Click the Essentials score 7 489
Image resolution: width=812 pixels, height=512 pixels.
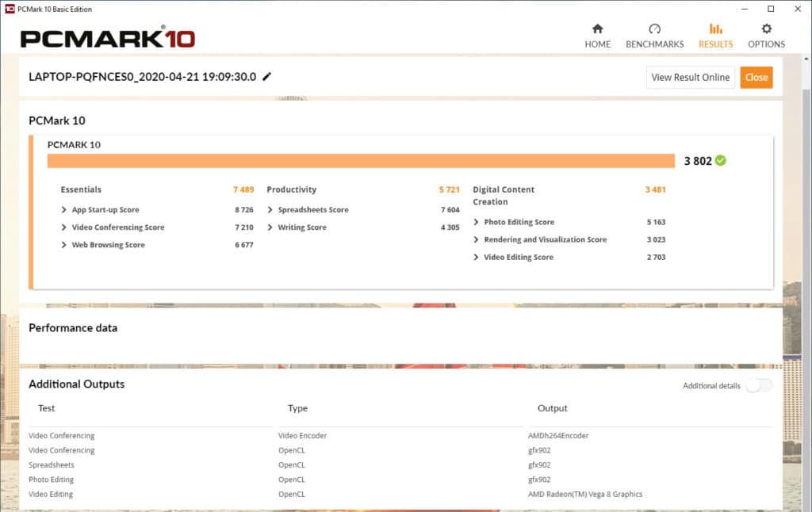tap(243, 189)
